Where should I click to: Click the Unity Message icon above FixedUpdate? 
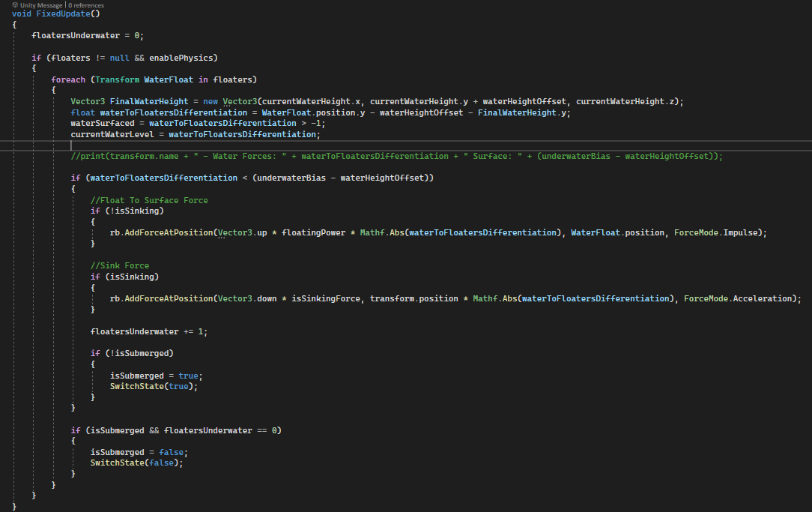15,5
